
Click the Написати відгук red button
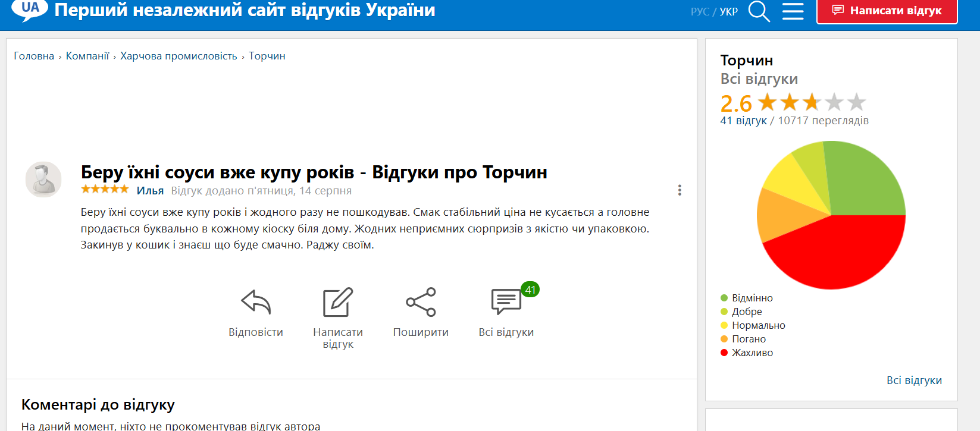(x=887, y=11)
